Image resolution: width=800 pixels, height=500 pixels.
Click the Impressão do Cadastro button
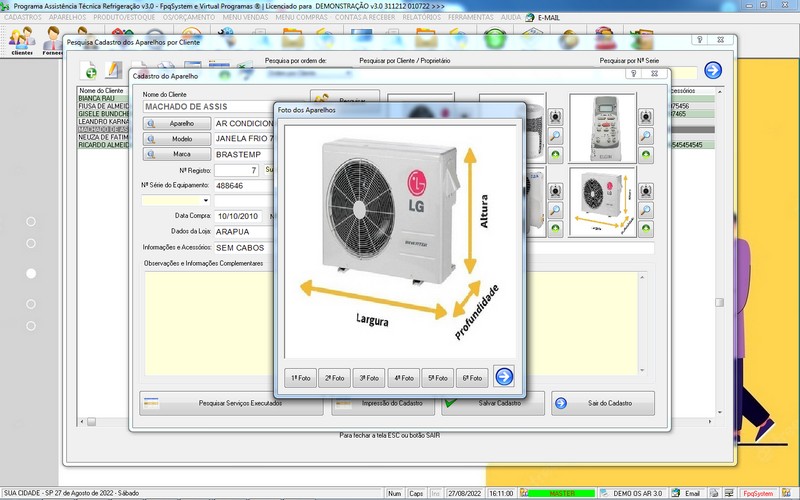tap(383, 403)
